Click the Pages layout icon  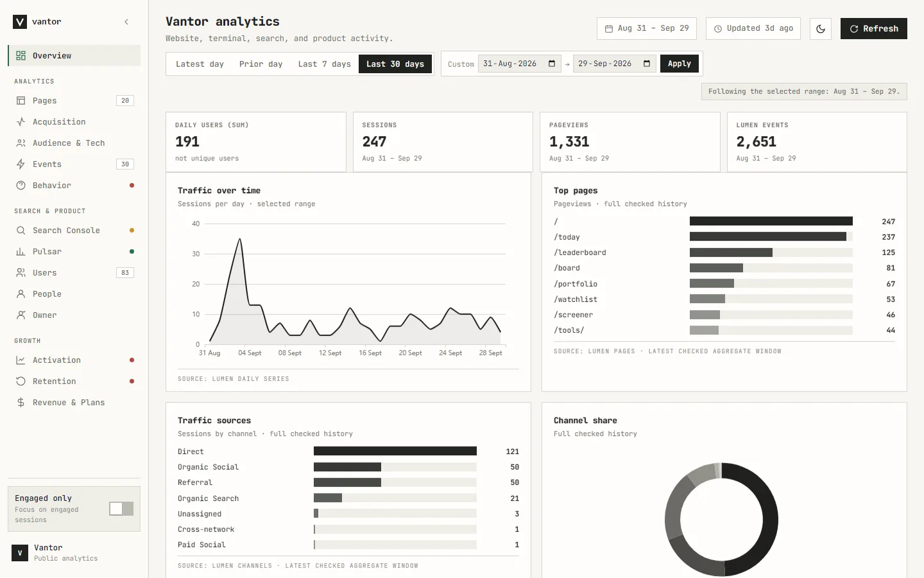click(x=21, y=101)
